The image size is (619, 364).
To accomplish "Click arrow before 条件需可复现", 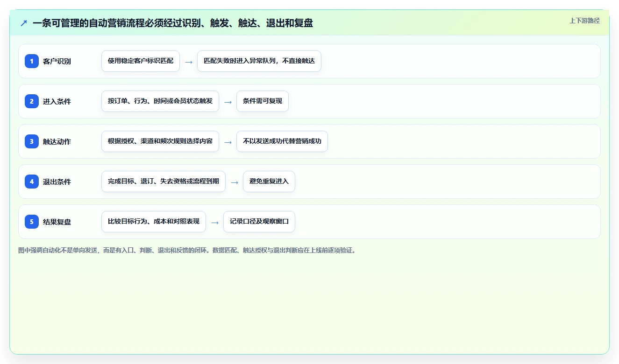I will tap(228, 102).
